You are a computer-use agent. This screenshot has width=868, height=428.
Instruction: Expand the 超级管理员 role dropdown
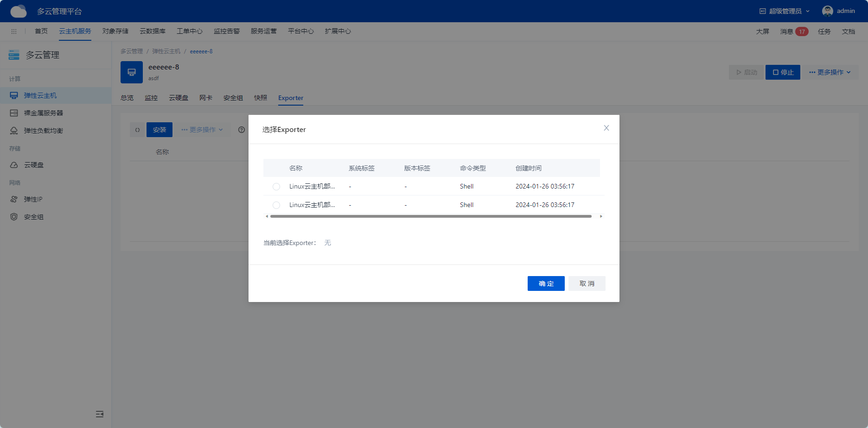(x=785, y=11)
